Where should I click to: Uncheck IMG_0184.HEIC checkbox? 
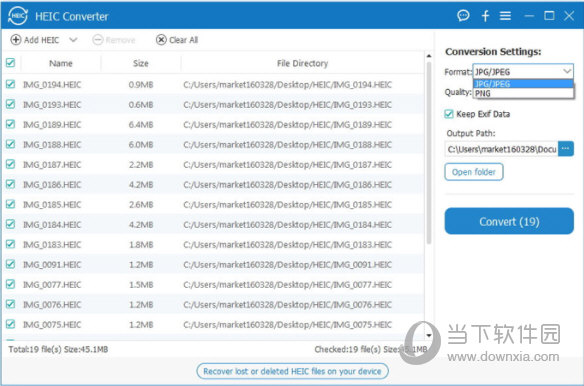click(x=10, y=224)
